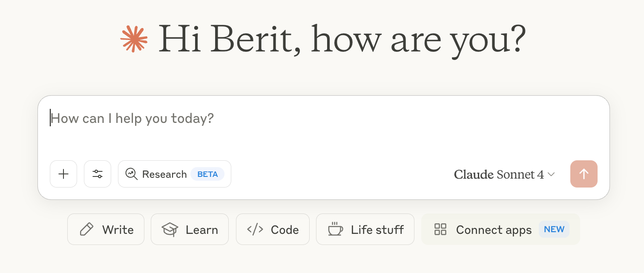Choose the Learn suggestion label

(x=202, y=230)
